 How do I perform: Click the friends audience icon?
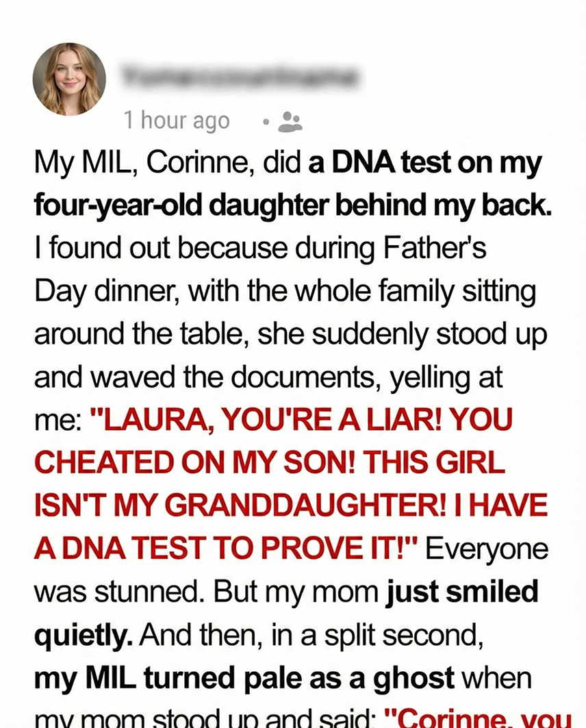(x=291, y=122)
